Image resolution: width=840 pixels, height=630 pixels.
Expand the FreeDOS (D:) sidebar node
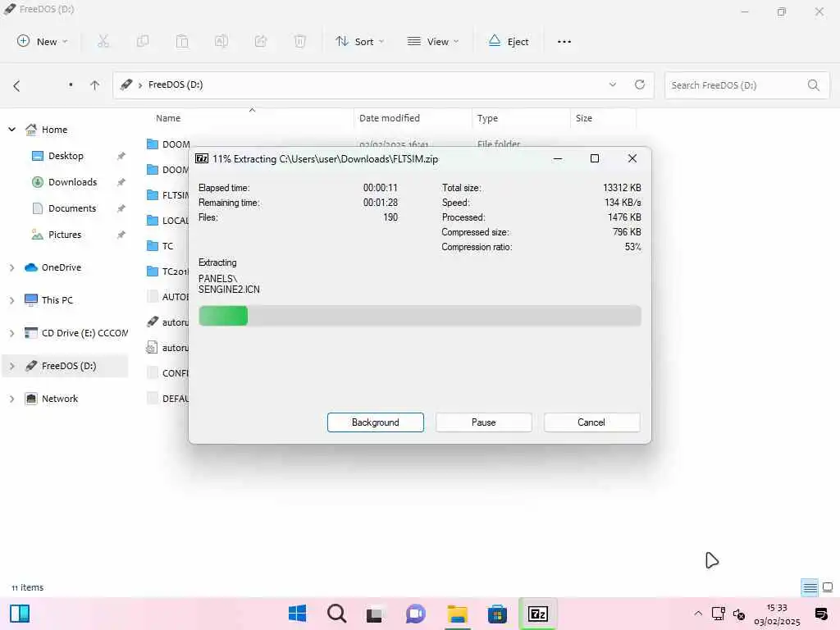pos(11,367)
